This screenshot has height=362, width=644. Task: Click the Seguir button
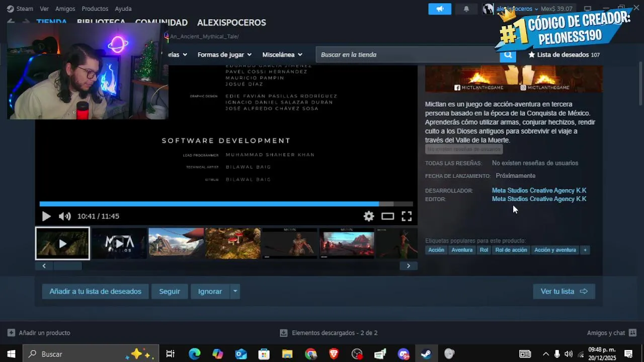tap(170, 291)
